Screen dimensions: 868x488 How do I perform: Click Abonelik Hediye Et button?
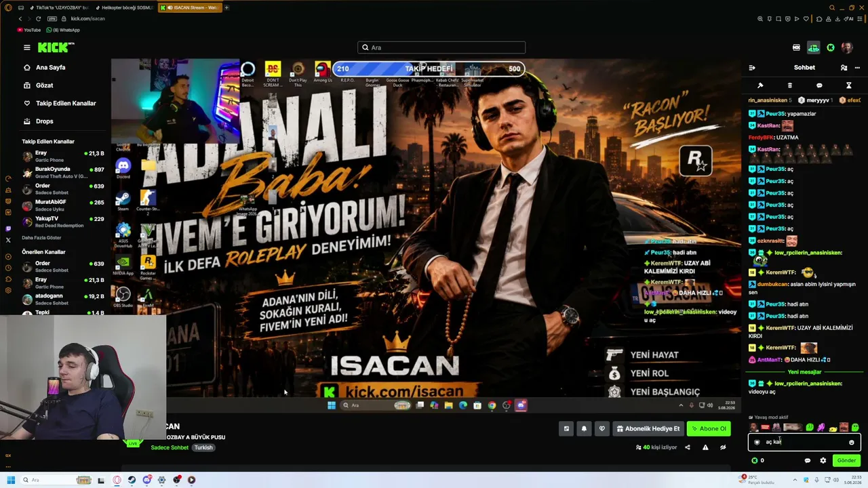pyautogui.click(x=648, y=428)
